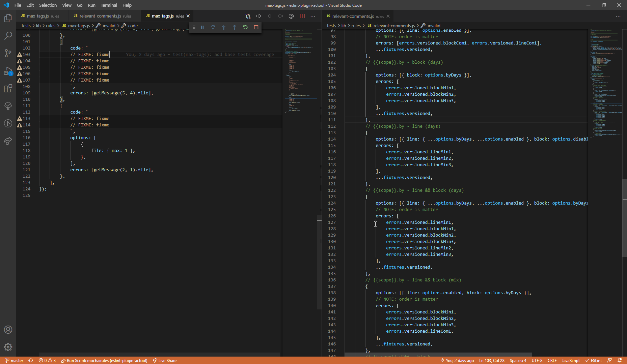Screen dimensions: 627x364
Task: Open the Source Control view
Action: point(8,53)
